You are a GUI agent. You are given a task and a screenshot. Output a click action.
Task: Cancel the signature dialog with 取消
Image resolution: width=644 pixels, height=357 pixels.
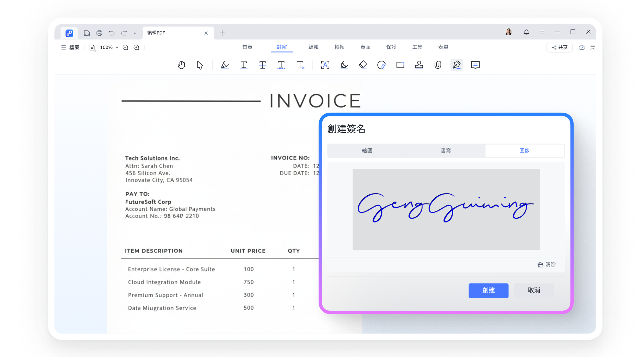[533, 290]
